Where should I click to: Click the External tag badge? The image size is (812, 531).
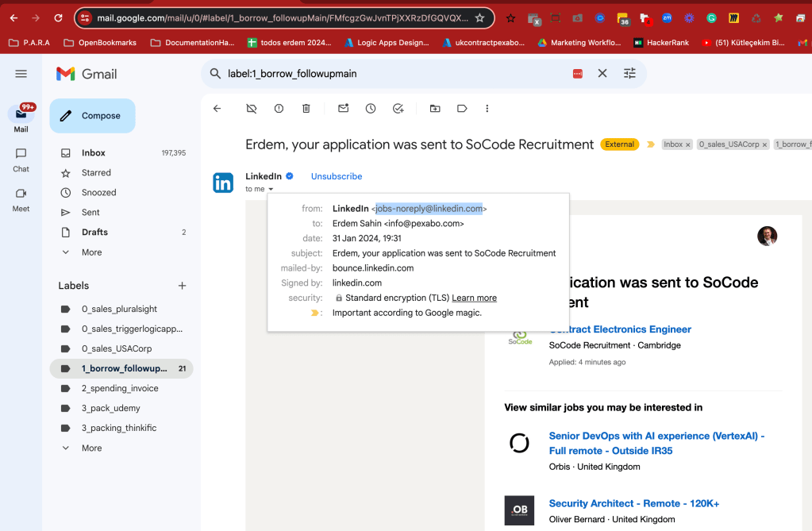[x=619, y=144]
